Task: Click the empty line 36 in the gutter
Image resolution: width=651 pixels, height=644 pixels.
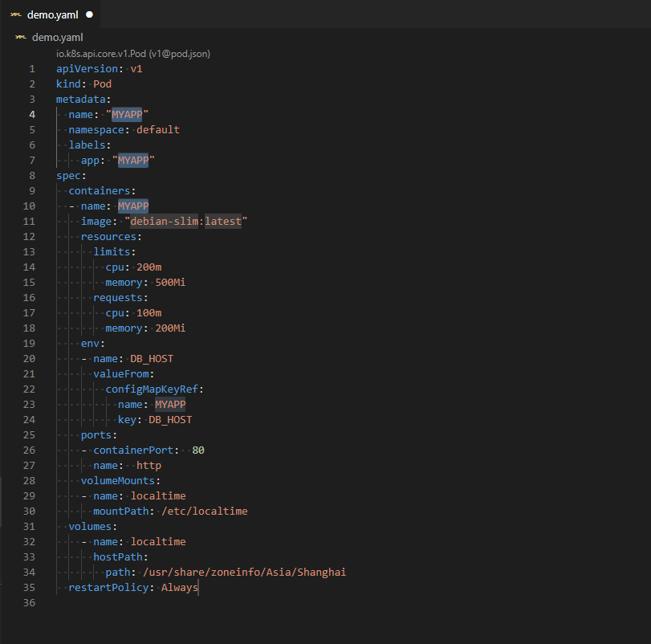Action: click(29, 602)
